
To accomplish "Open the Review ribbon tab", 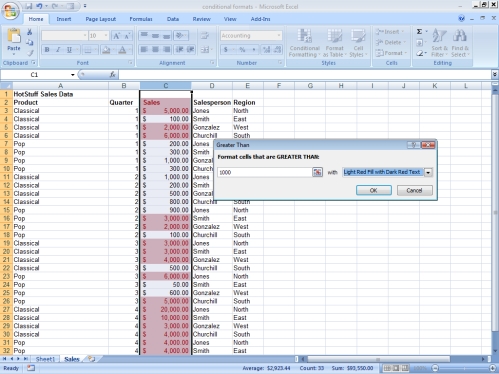I will coord(202,19).
